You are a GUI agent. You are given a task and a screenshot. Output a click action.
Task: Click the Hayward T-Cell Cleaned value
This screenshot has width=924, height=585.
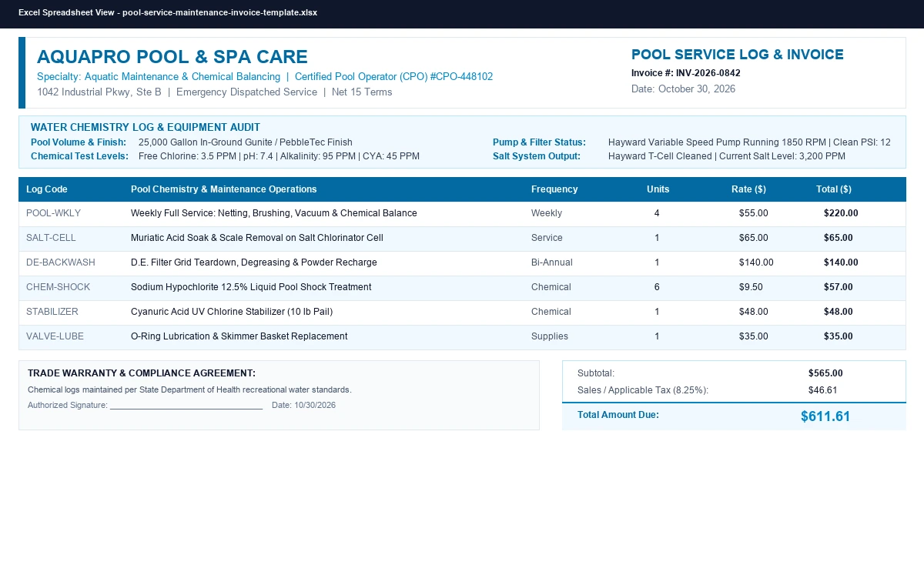pyautogui.click(x=727, y=156)
